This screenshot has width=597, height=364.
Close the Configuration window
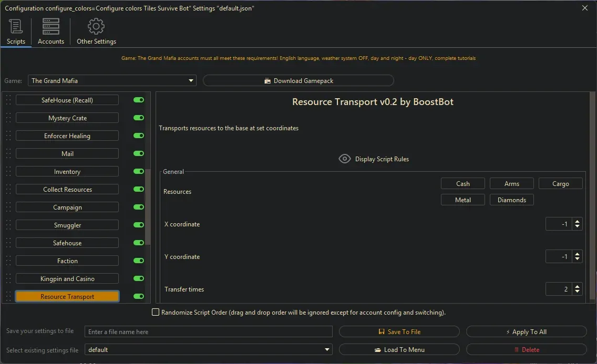click(585, 8)
